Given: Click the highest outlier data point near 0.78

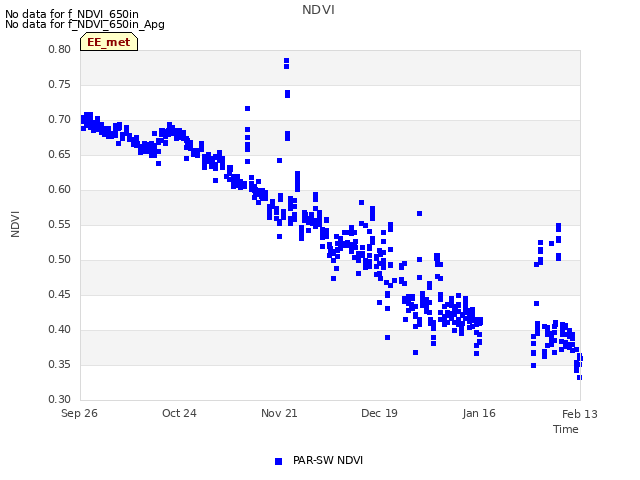Looking at the screenshot, I should (x=287, y=60).
